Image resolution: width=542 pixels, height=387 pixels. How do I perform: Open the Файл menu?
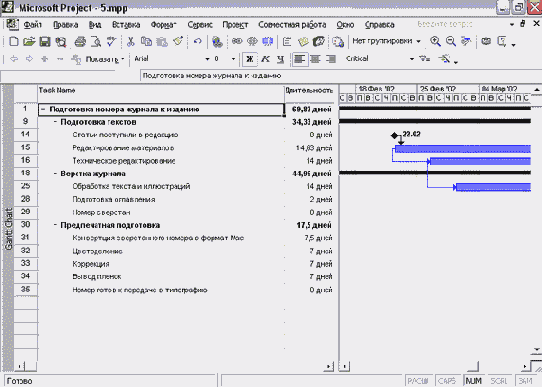click(32, 25)
